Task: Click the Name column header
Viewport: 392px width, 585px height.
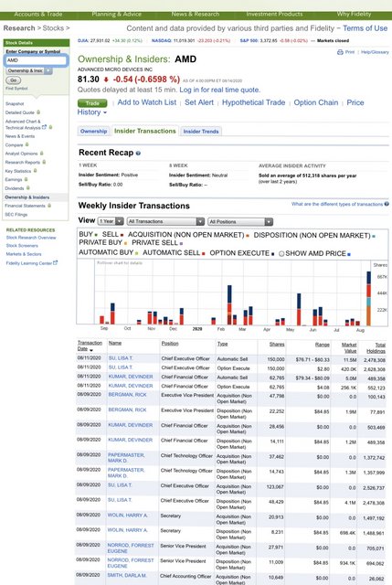Action: [x=115, y=343]
